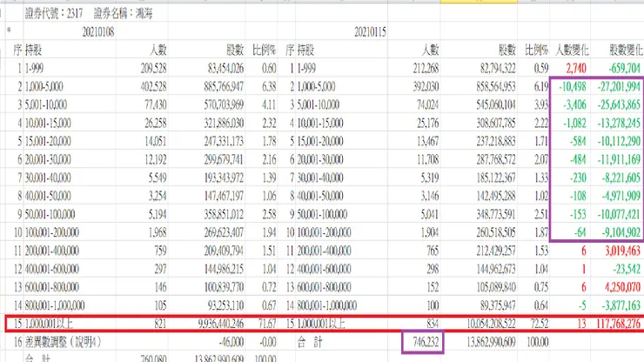The image size is (644, 362).
Task: Click the date heading 20210108
Action: coord(98,32)
